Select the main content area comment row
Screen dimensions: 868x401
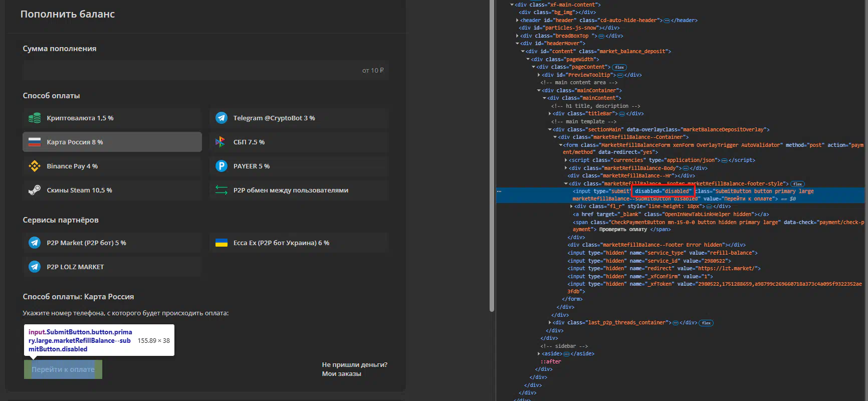pyautogui.click(x=579, y=83)
